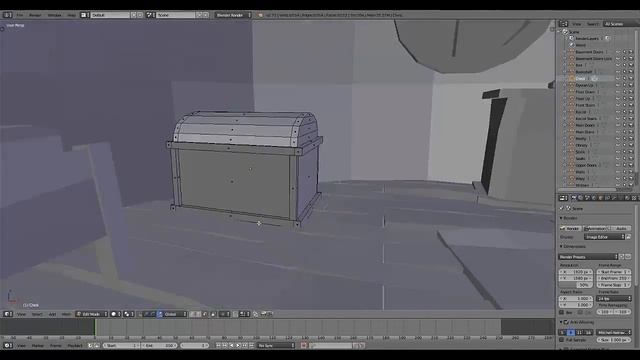The height and width of the screenshot is (360, 640).
Task: Click the green current frame marker
Action: 95,327
